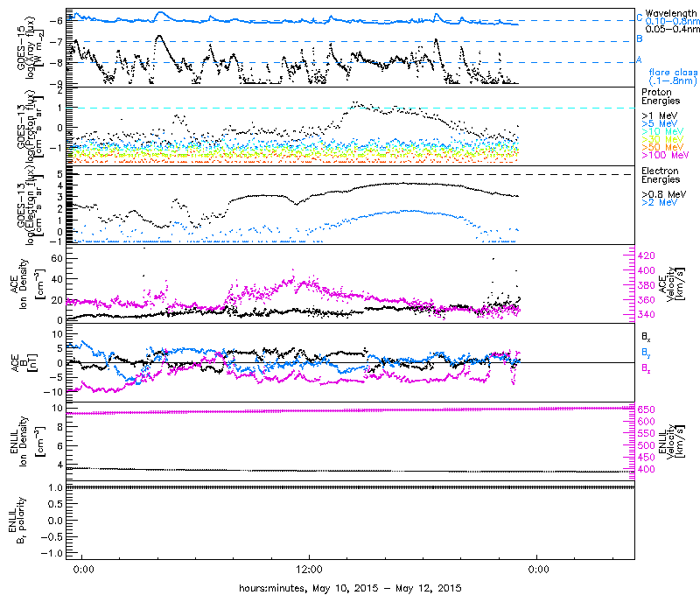This screenshot has width=700, height=595.
Task: Select the '>2 MeV' electron legend entry
Action: tap(660, 202)
